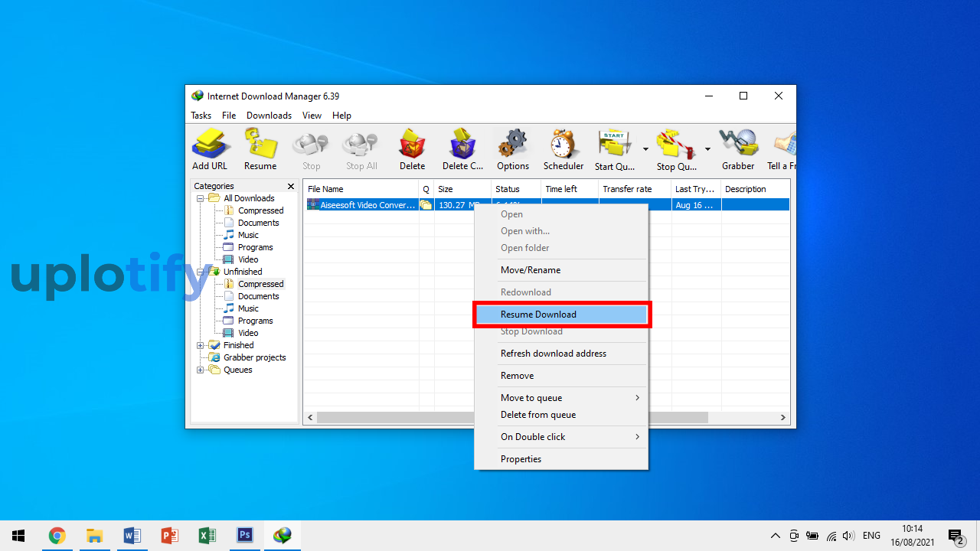Expand the Finished tree node

click(201, 345)
